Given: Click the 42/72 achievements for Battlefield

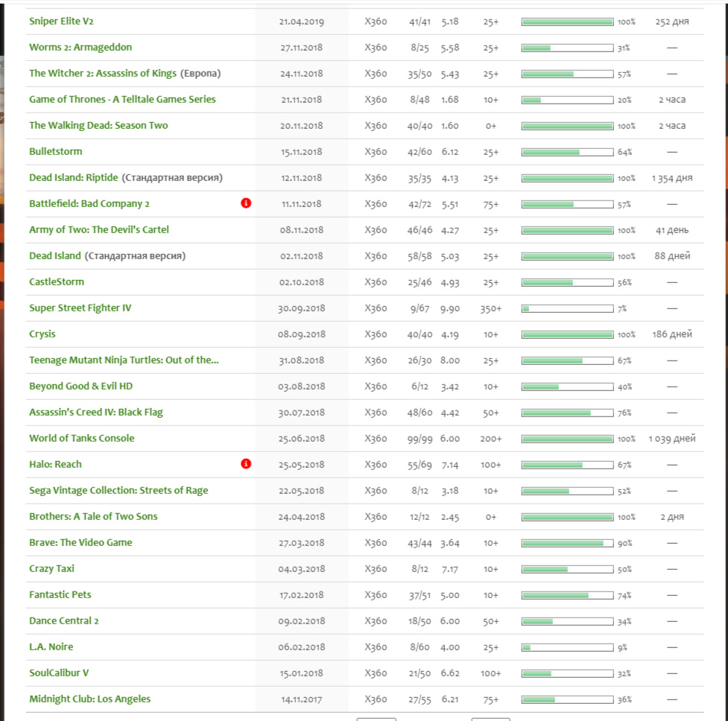Looking at the screenshot, I should 420,205.
